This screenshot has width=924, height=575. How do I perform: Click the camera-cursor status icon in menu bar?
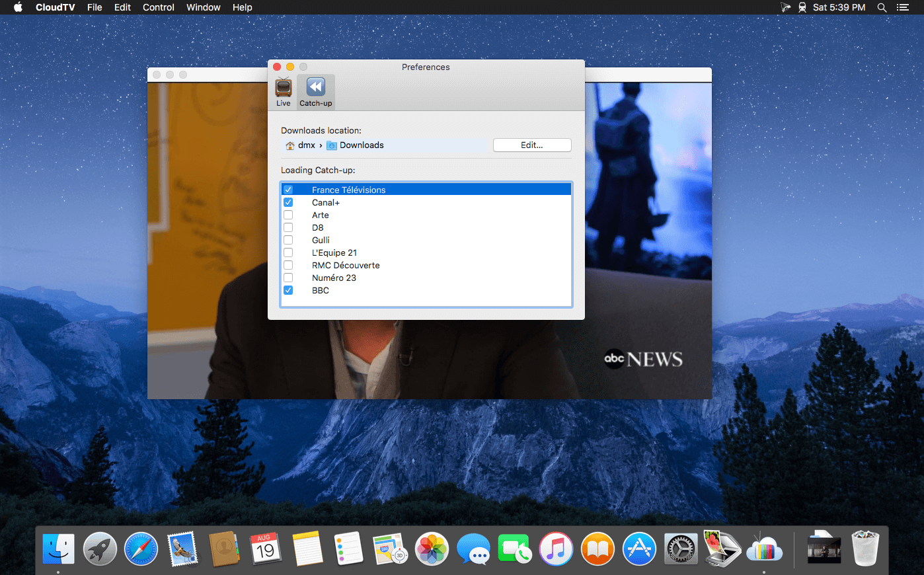(x=785, y=7)
